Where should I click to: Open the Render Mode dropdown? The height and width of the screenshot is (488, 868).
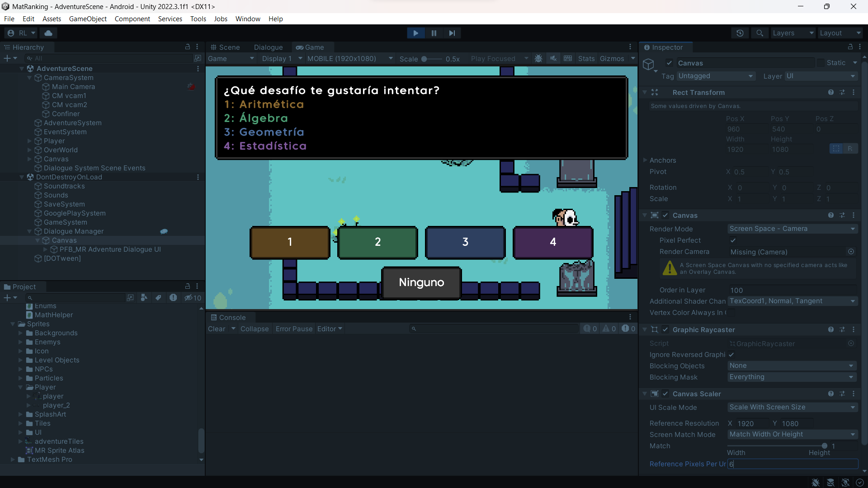click(x=792, y=229)
